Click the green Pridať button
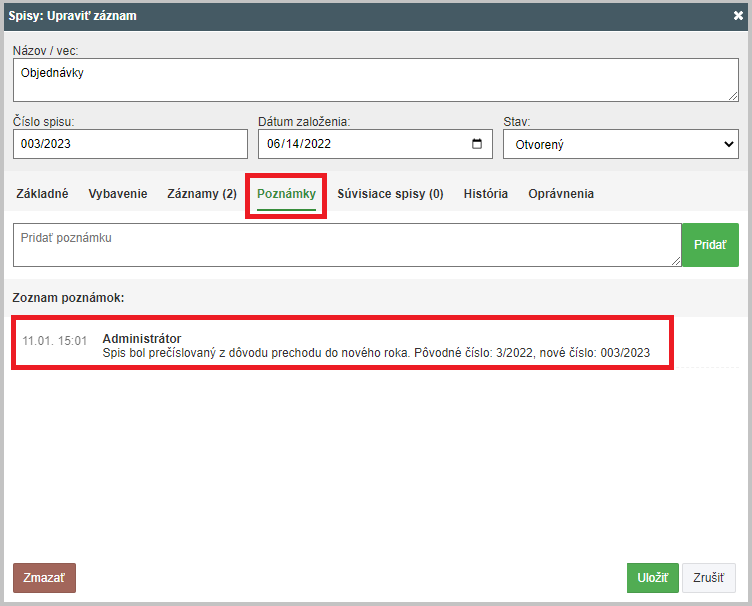The height and width of the screenshot is (606, 752). pos(710,245)
